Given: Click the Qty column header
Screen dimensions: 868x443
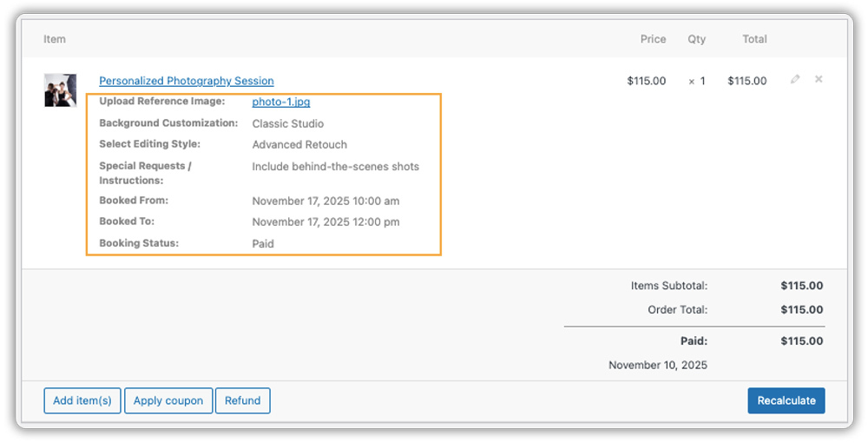Looking at the screenshot, I should 696,39.
